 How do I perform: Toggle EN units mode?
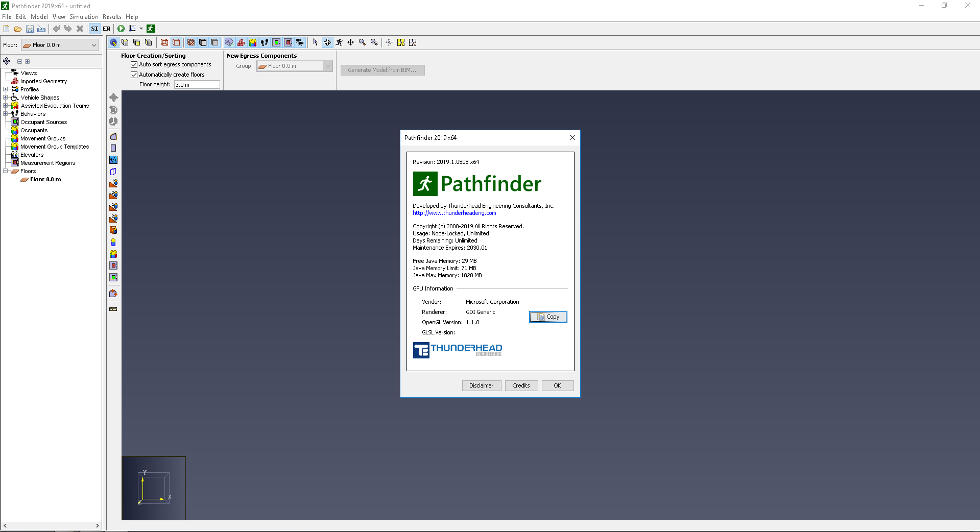[106, 29]
